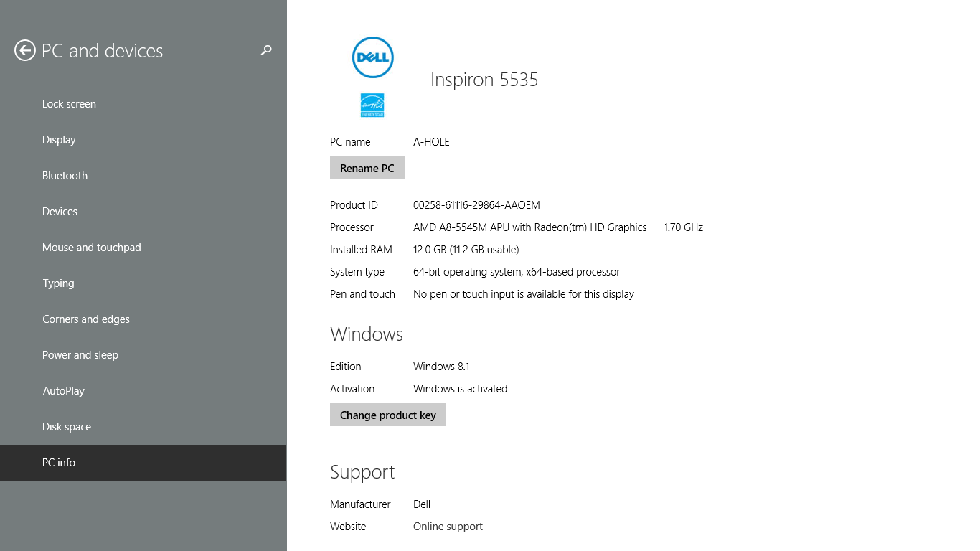Click the 12.0 GB installed RAM value

466,250
